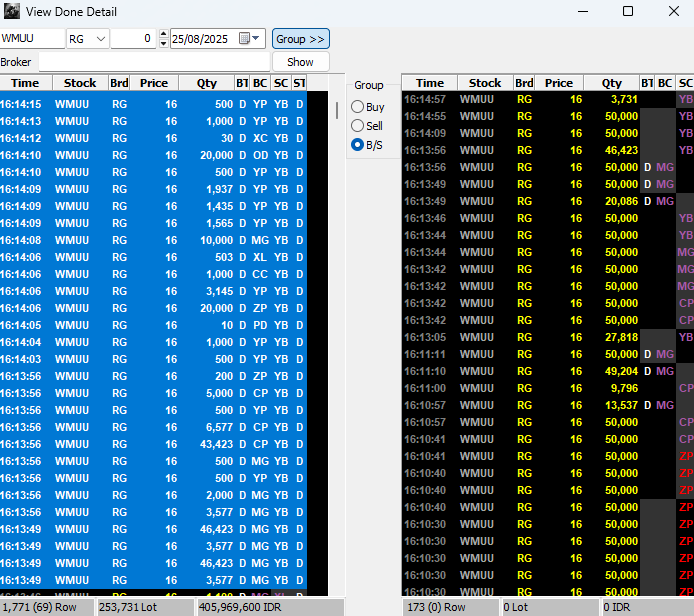Select the B/S group radio button
Screen dimensions: 694x616
357,145
